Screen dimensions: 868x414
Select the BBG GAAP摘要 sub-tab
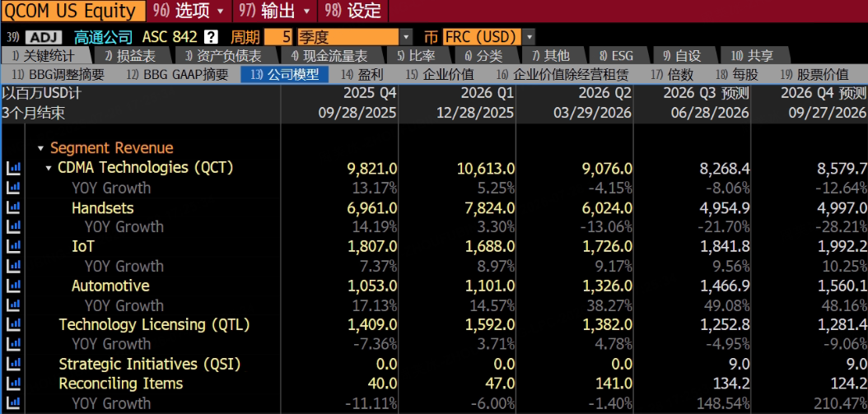coord(176,74)
